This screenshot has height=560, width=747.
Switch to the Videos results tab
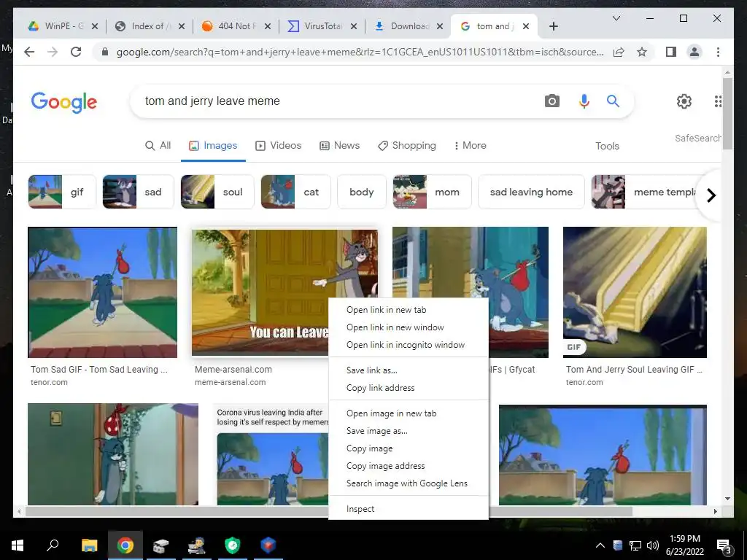[278, 145]
